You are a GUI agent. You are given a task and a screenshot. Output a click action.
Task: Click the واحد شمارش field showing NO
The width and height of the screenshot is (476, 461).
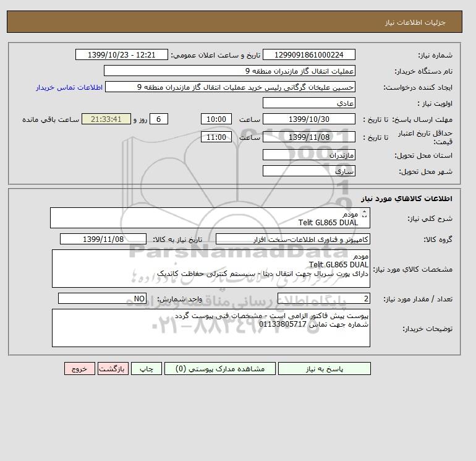[x=102, y=298]
